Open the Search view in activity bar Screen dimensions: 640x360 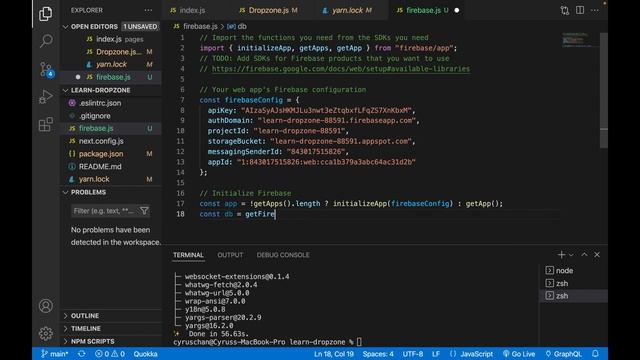[46, 41]
